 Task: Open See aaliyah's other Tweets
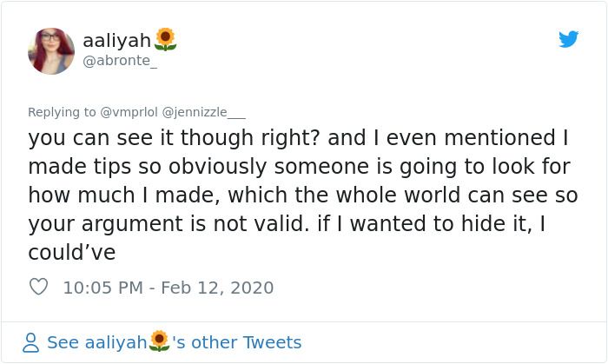[174, 342]
